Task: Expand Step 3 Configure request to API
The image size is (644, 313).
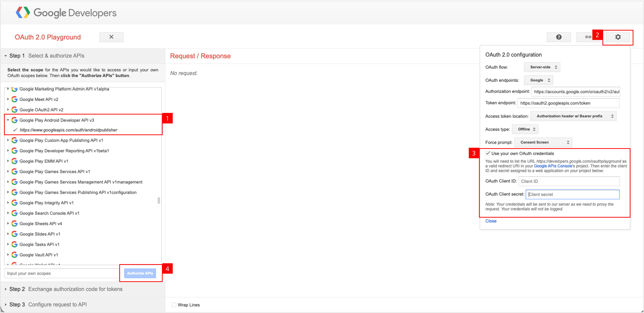Action: click(x=6, y=305)
